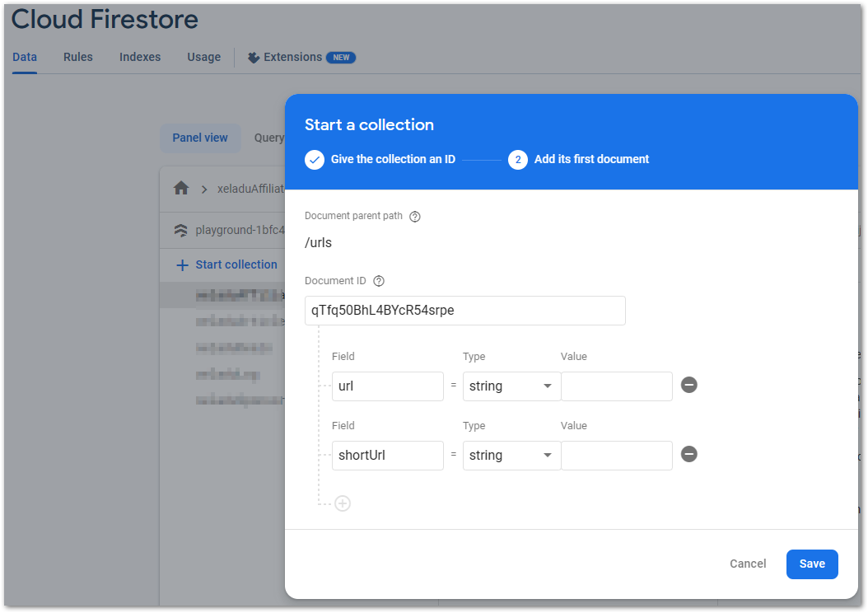Remove the url field with the minus icon
Viewport: 868px width, 613px height.
[x=689, y=384]
